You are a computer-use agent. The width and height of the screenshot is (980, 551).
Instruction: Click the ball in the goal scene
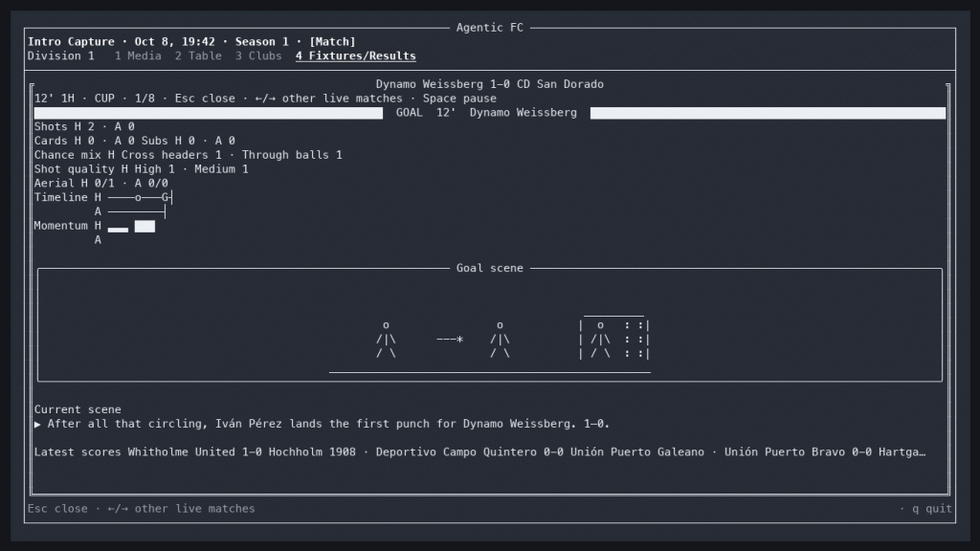(x=459, y=340)
